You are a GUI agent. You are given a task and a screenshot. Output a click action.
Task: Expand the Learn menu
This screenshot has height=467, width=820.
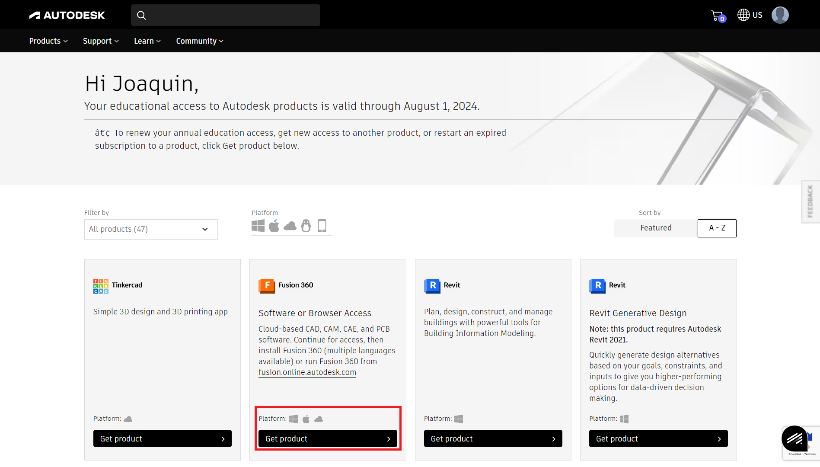(x=147, y=41)
